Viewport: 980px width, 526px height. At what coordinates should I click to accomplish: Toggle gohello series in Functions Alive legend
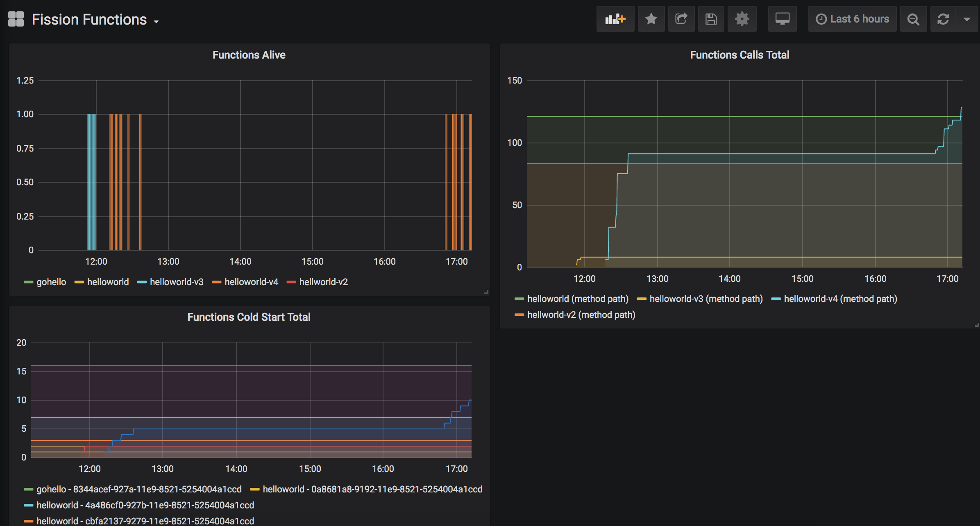pos(51,282)
